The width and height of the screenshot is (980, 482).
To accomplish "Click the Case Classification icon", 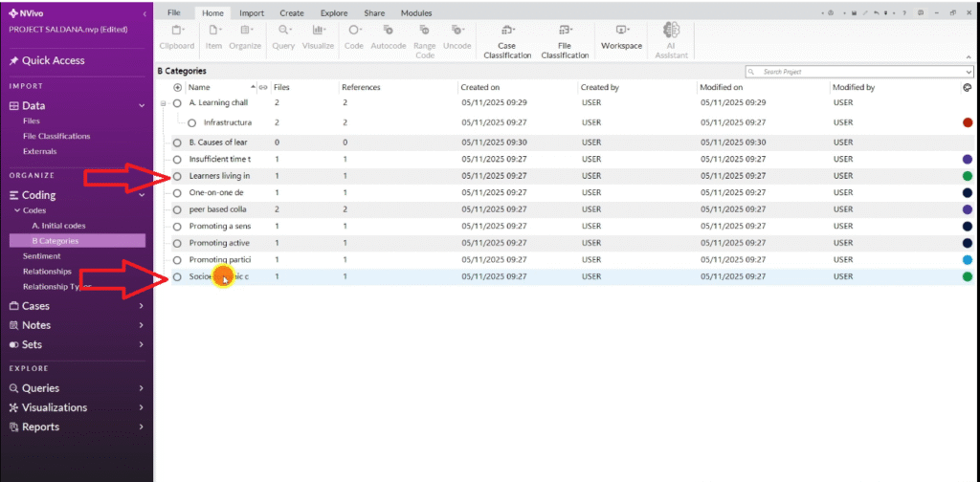I will 507,32.
